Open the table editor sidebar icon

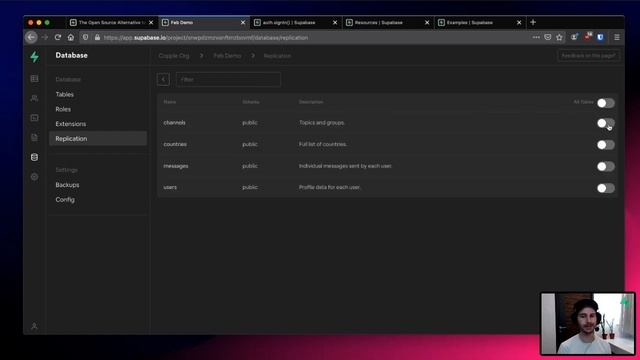tap(34, 78)
